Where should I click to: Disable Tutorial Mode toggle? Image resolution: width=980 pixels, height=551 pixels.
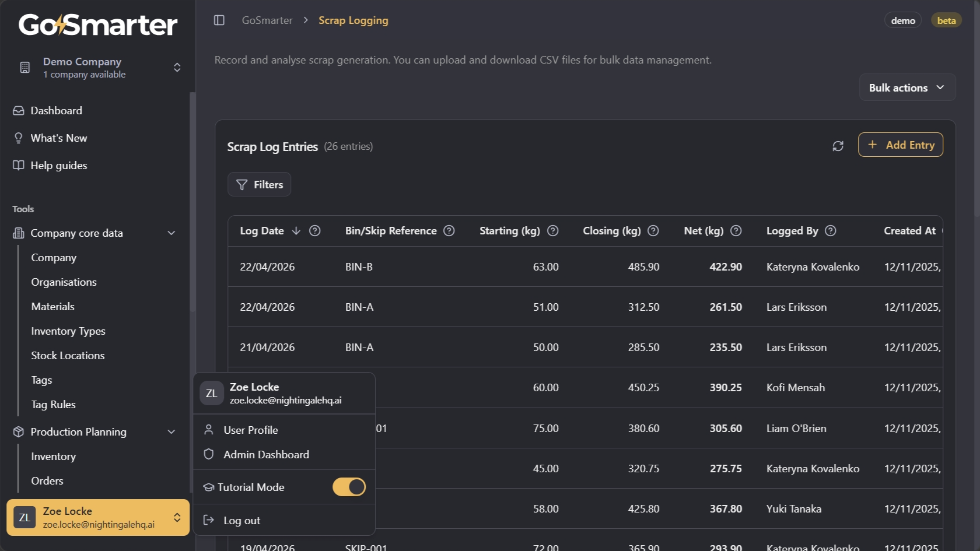click(x=349, y=487)
